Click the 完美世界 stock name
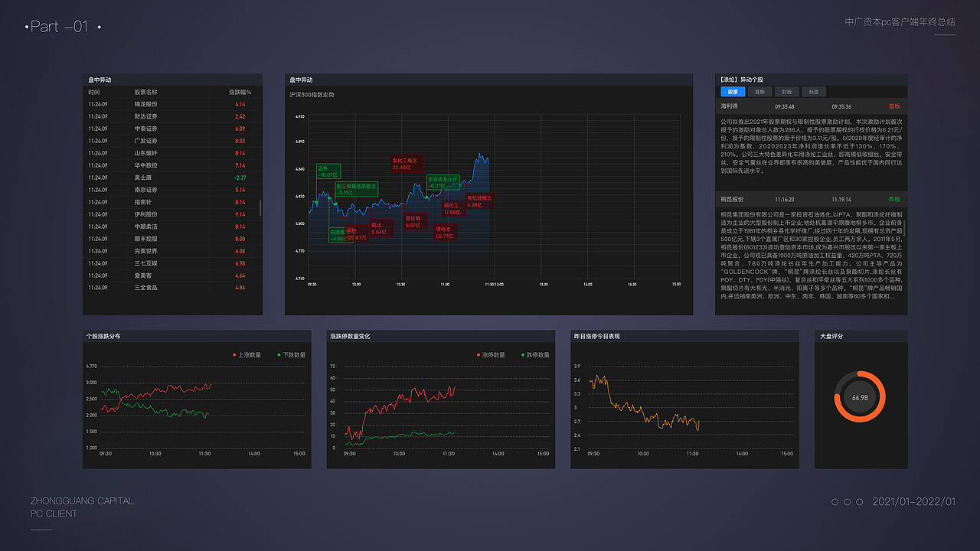This screenshot has width=980, height=551. [145, 251]
